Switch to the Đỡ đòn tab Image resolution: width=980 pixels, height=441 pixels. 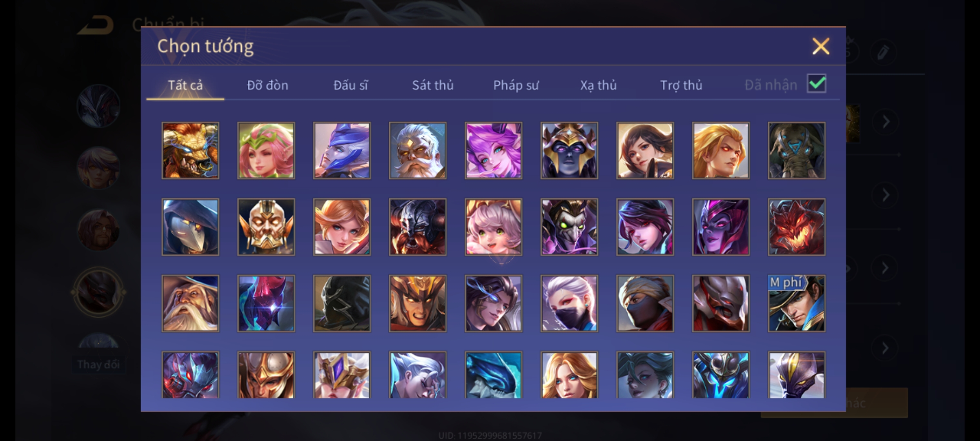tap(267, 85)
